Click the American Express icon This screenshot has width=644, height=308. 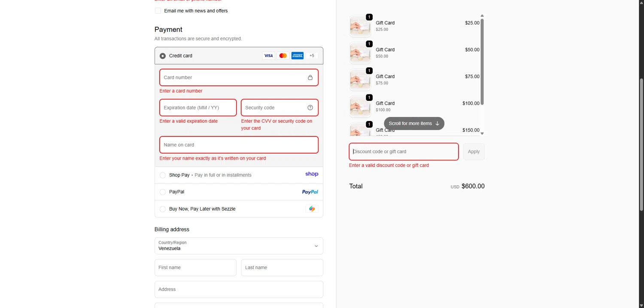(297, 56)
